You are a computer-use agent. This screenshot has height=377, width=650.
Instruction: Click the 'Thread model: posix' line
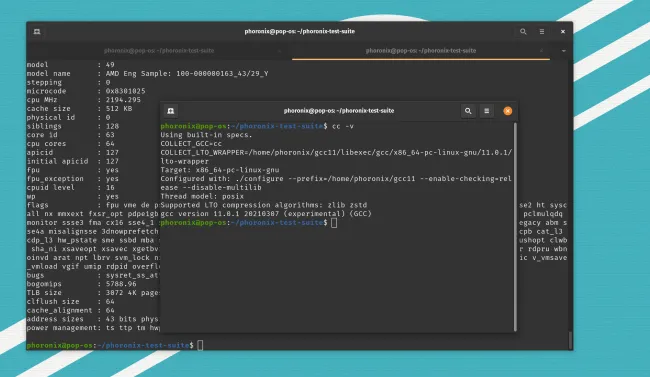click(202, 196)
